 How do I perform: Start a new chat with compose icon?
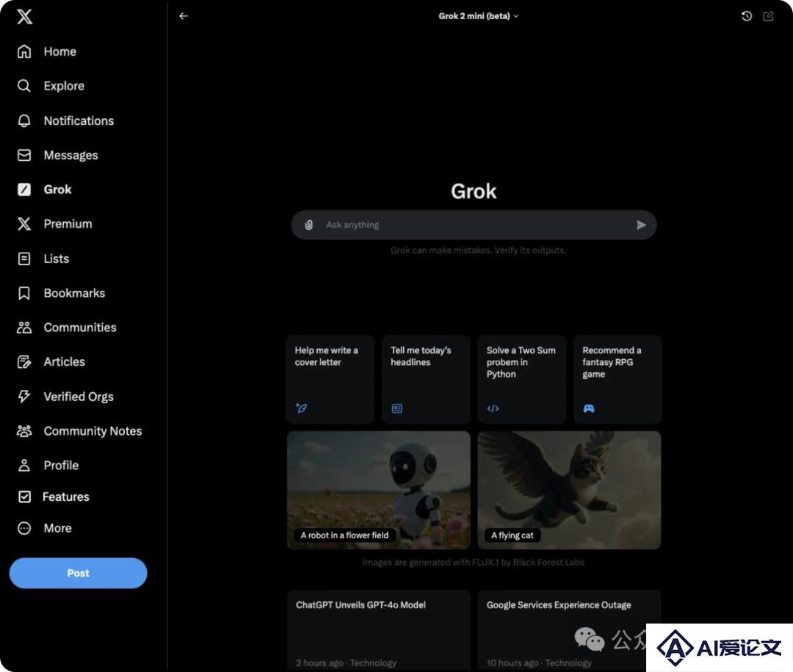click(x=768, y=16)
